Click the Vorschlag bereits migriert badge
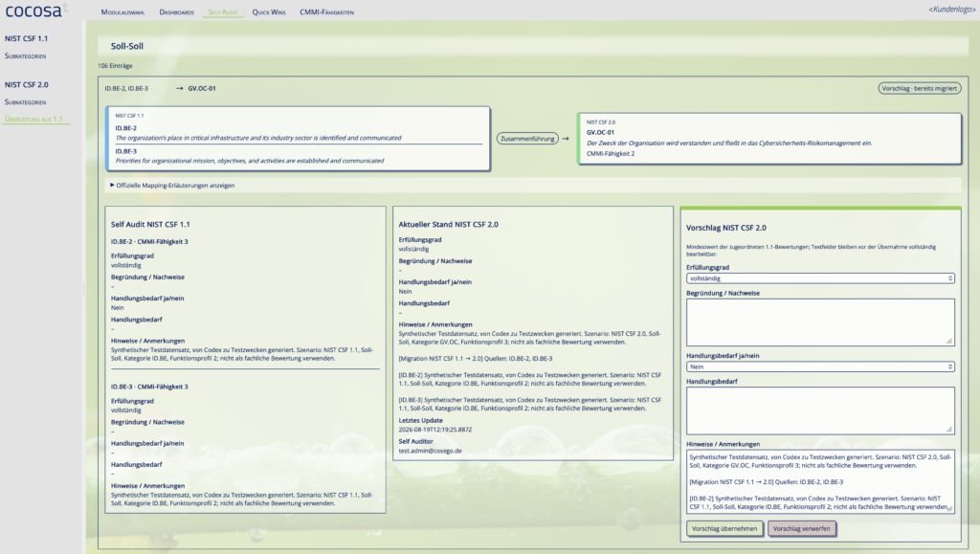 [920, 88]
